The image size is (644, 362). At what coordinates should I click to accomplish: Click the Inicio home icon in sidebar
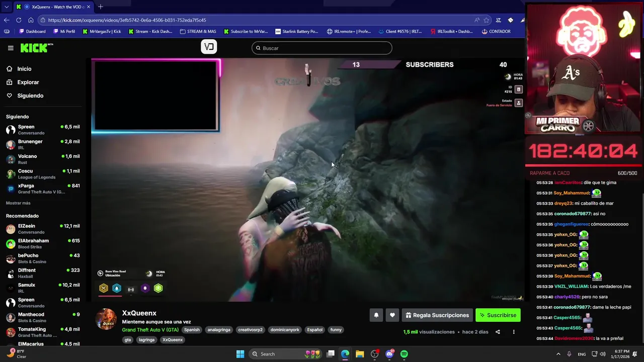10,69
